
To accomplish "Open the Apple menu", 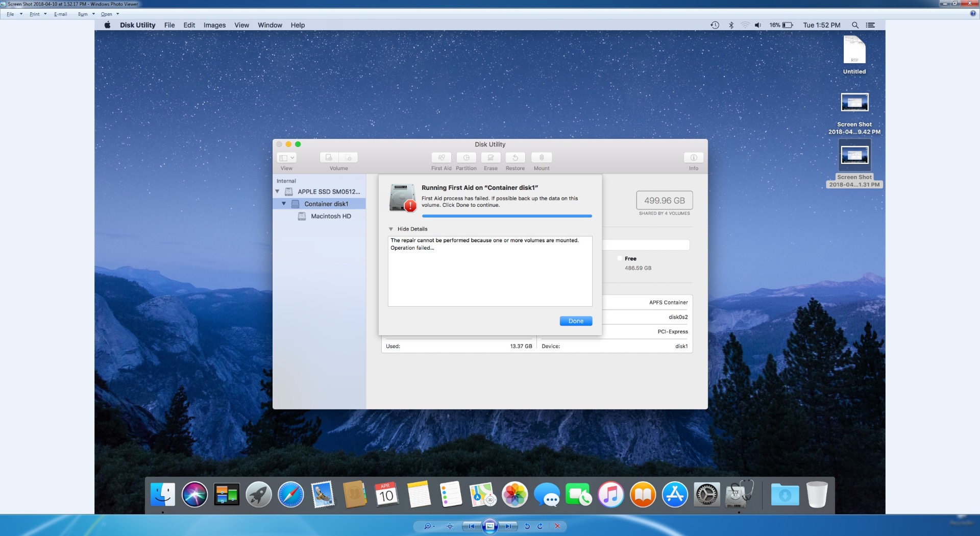I will coord(107,25).
